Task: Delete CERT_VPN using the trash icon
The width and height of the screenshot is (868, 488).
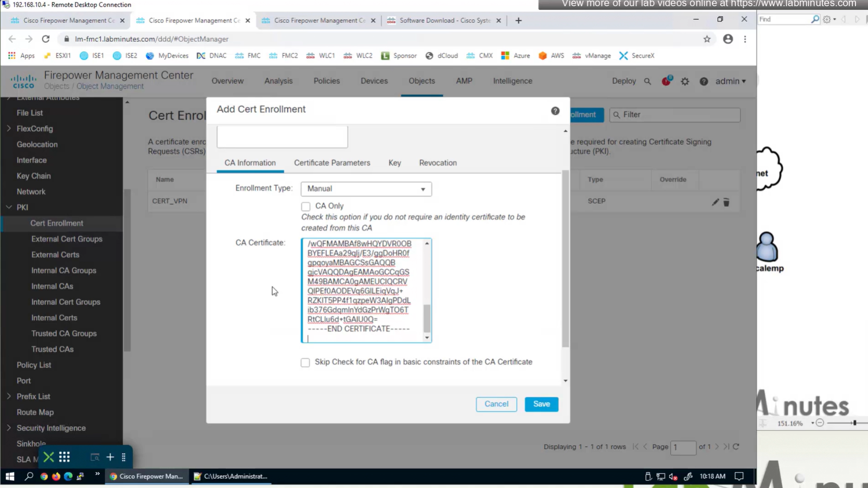Action: pos(726,202)
